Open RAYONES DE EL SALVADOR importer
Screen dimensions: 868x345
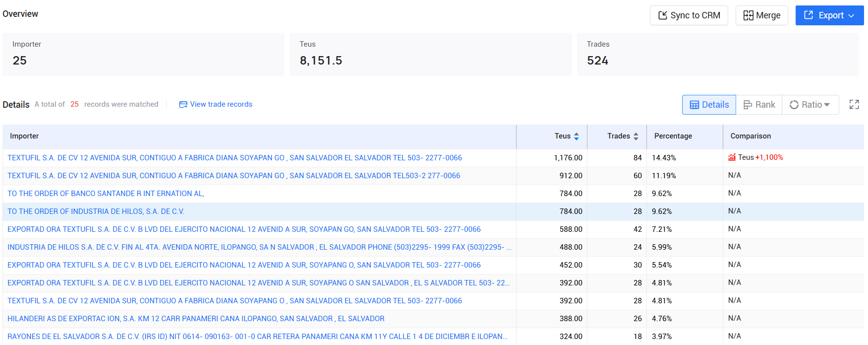[257, 337]
